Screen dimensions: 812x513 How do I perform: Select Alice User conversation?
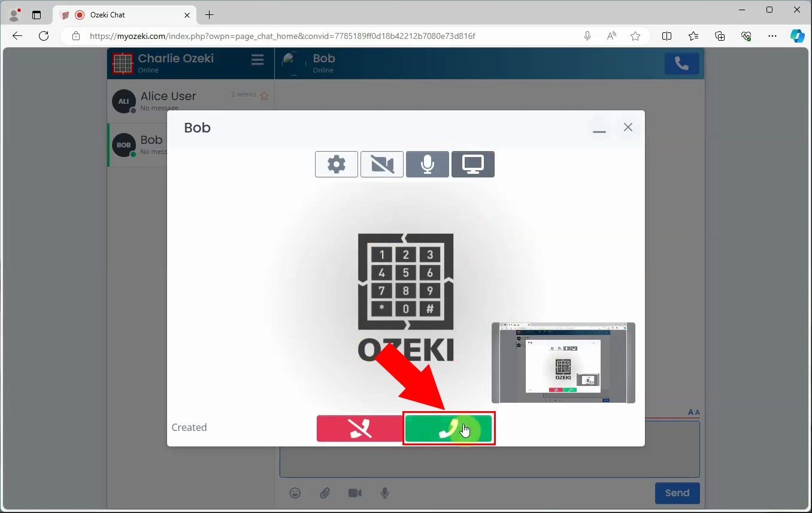coord(191,101)
